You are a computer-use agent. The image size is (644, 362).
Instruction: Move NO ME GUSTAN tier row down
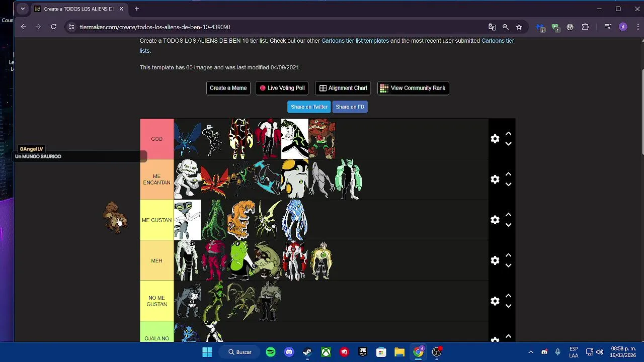point(508,306)
